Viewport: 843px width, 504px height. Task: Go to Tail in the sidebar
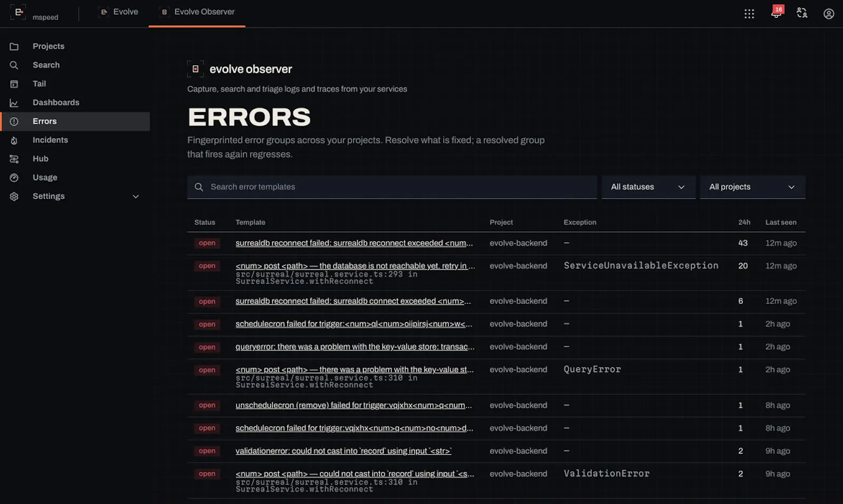point(39,84)
